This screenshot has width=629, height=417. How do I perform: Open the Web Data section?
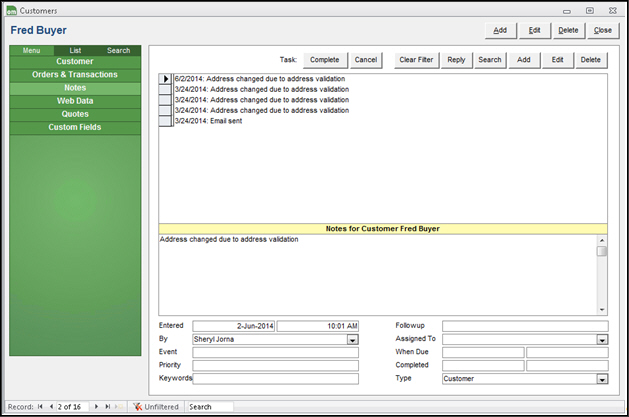(75, 101)
